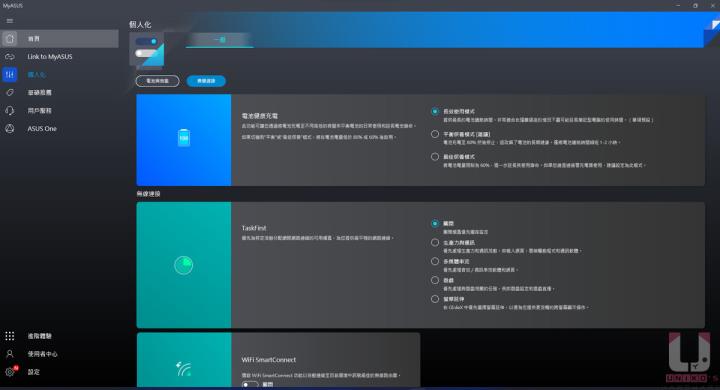Screen dimensions: 720x390
Task: Toggle the WiFi SmartConnect switch
Action: 250,384
